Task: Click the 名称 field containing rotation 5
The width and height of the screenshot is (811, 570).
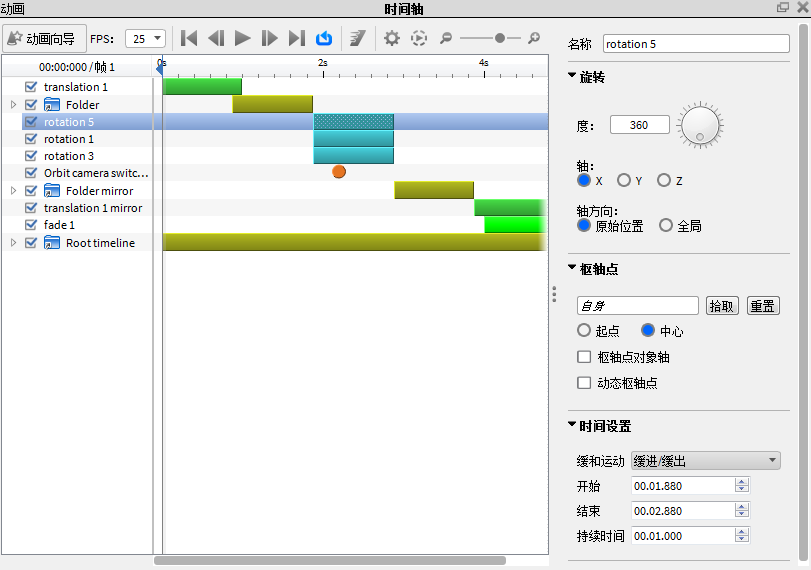Action: point(696,44)
